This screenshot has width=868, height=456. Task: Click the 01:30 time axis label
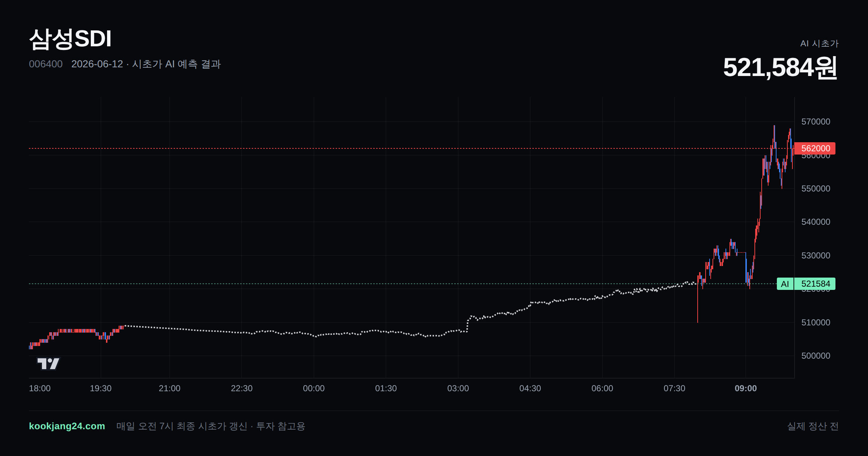pyautogui.click(x=386, y=388)
